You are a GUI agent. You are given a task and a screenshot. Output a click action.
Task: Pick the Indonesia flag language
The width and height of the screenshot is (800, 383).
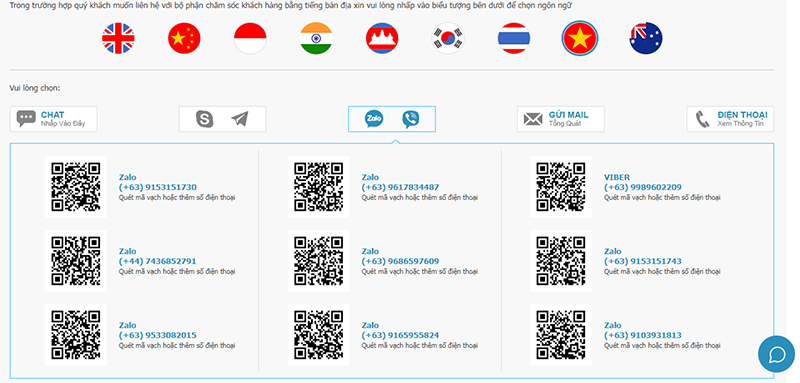coord(250,38)
